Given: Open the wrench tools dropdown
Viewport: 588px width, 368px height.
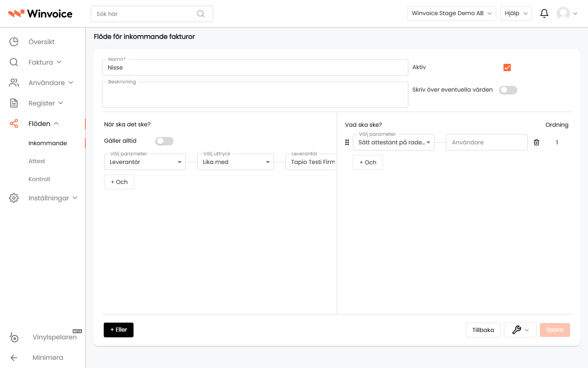Looking at the screenshot, I should [x=520, y=330].
